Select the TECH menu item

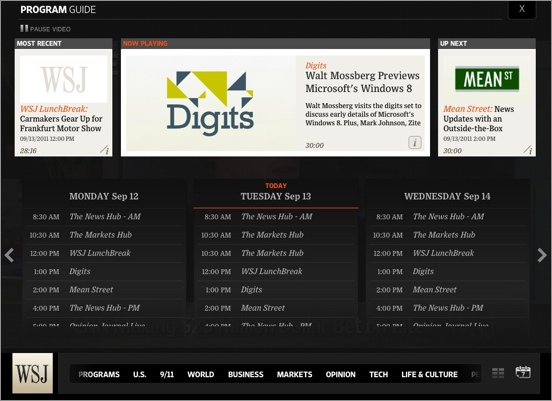pos(378,374)
